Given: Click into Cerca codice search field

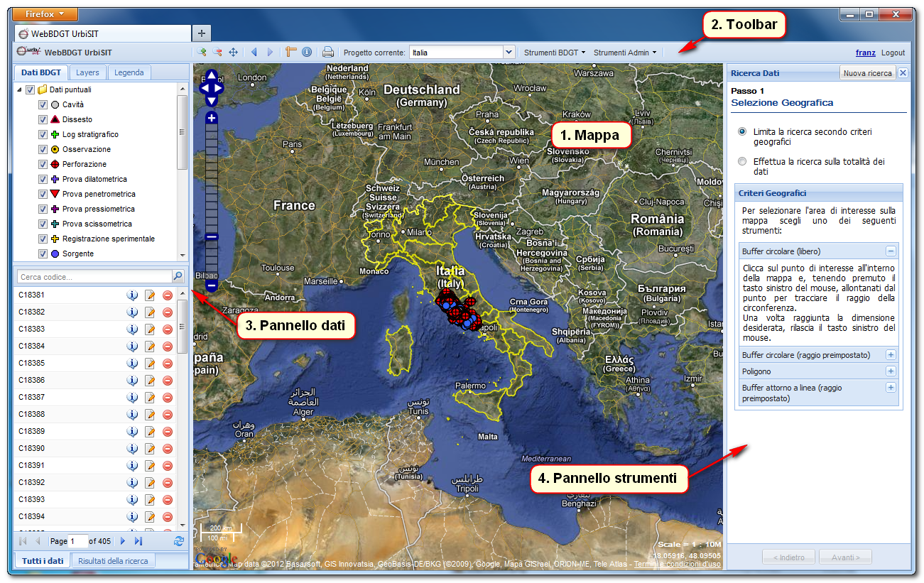Looking at the screenshot, I should (x=94, y=277).
